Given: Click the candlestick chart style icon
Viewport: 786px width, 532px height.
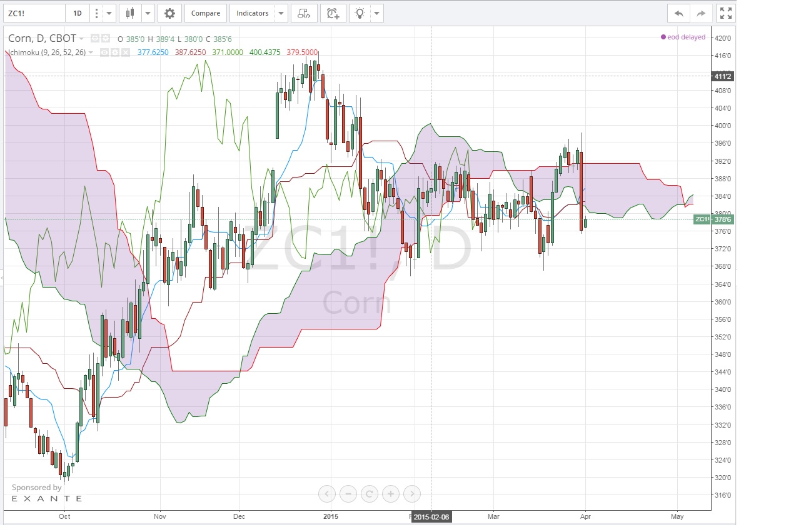Looking at the screenshot, I should pos(130,13).
